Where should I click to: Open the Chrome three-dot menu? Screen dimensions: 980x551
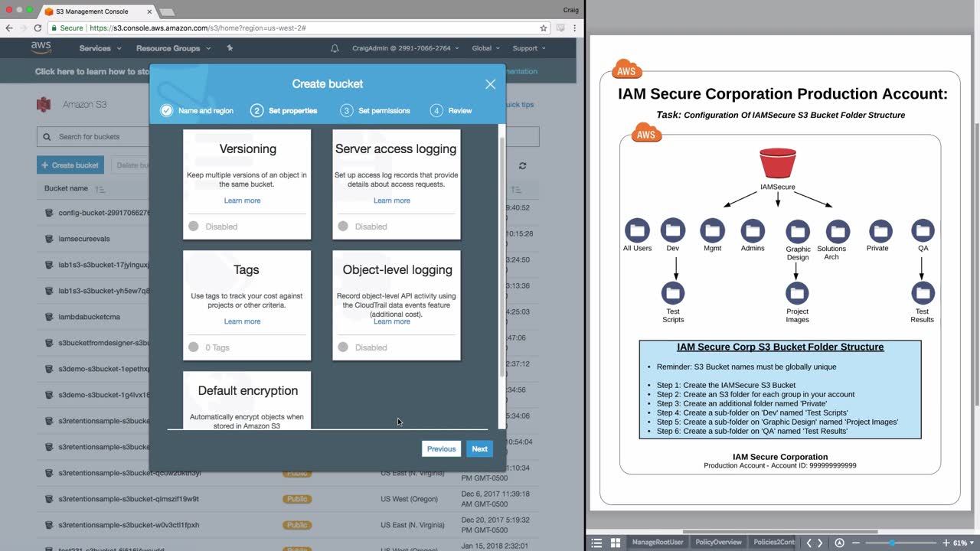(x=575, y=28)
